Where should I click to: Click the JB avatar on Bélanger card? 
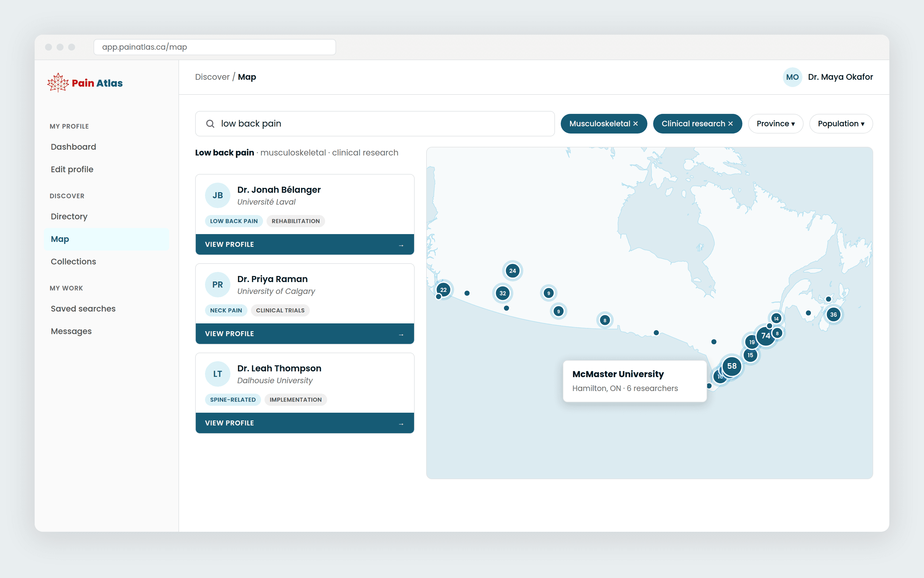(218, 195)
